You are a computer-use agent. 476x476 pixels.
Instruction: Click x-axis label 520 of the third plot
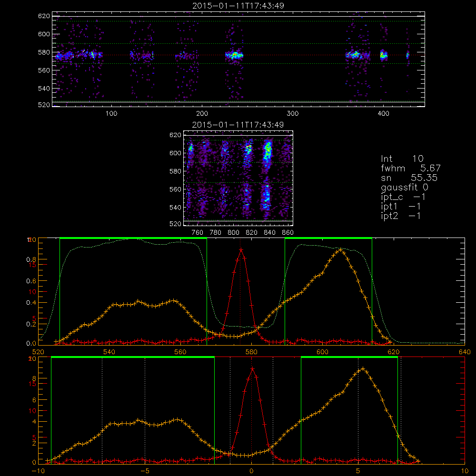tap(38, 352)
